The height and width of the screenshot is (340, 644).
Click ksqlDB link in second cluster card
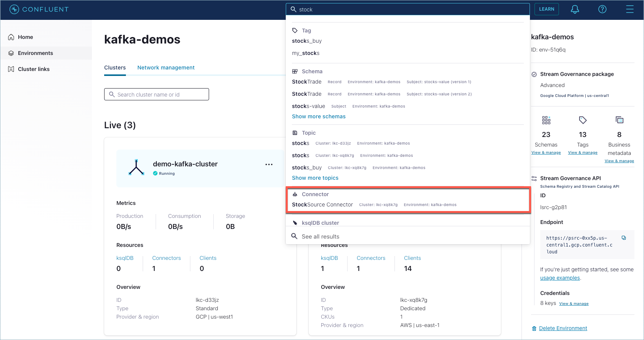click(x=329, y=258)
